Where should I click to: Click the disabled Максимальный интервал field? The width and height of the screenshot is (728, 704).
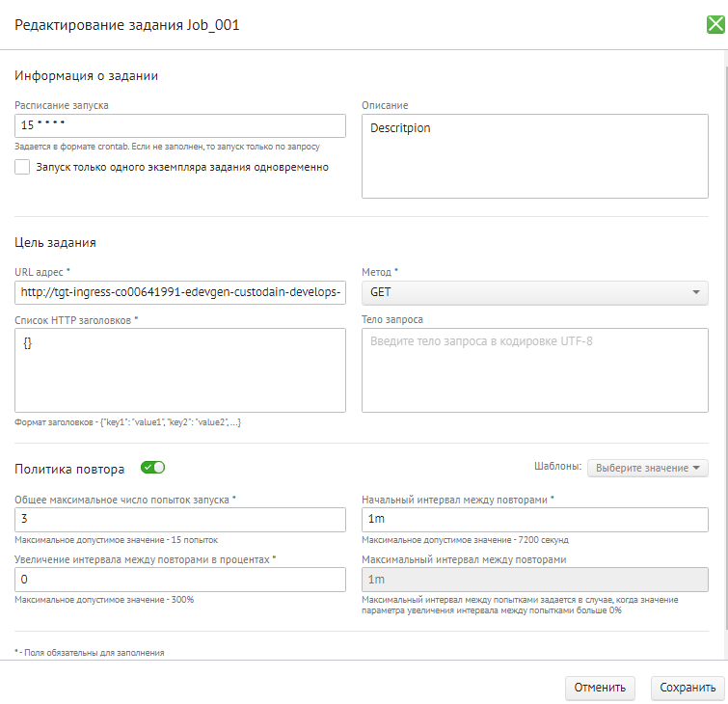tap(534, 579)
